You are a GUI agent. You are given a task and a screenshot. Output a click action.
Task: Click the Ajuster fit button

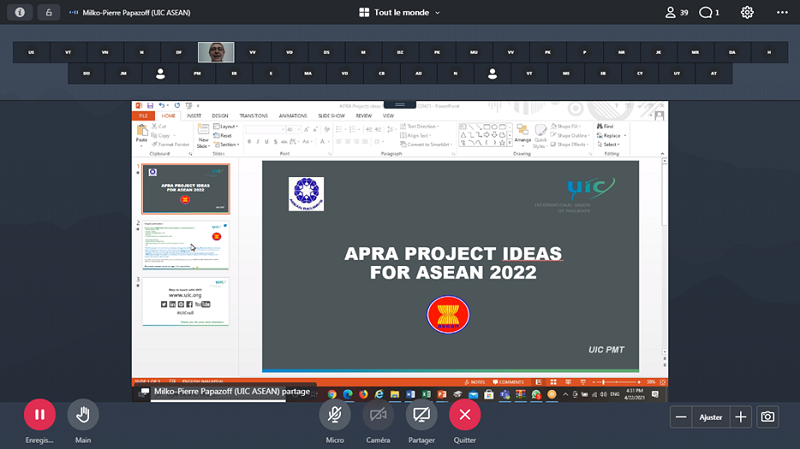click(x=710, y=416)
